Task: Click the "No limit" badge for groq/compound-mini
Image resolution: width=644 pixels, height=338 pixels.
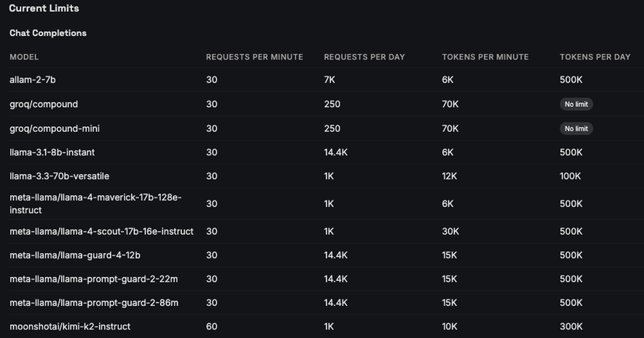Action: point(576,129)
